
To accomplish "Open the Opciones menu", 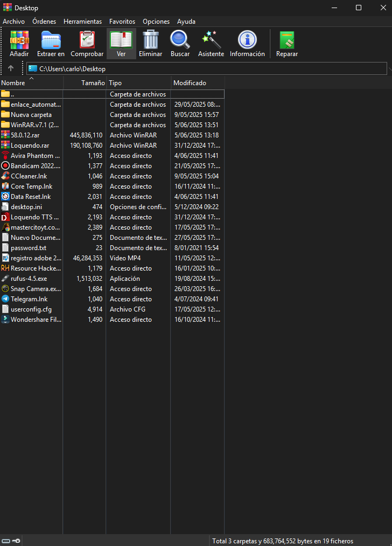I will (156, 21).
